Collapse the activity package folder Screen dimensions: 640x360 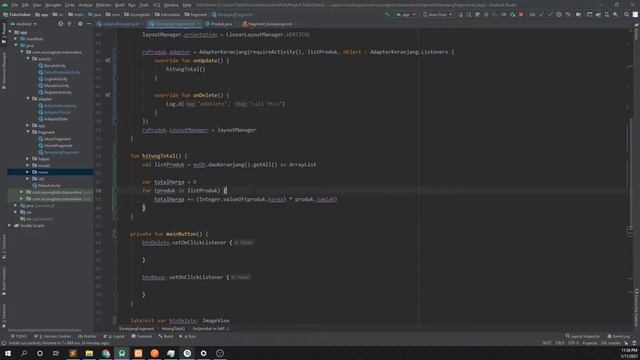(28, 59)
